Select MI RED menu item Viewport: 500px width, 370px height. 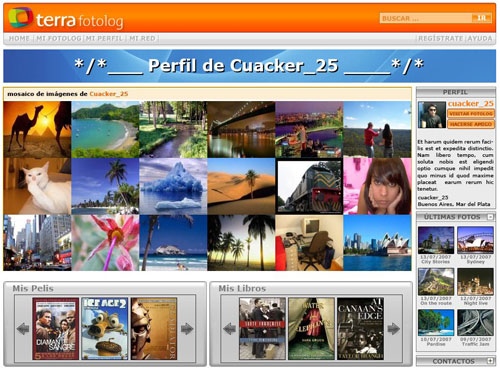coord(142,39)
